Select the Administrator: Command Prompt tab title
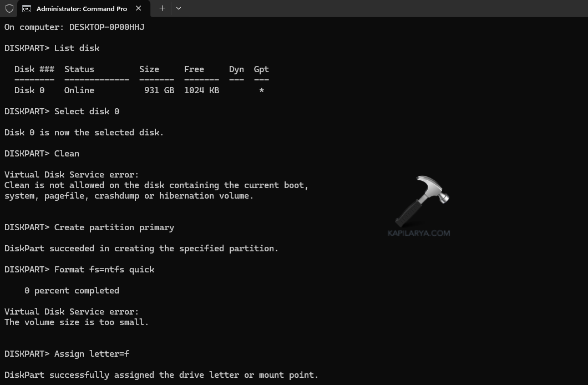Viewport: 588px width, 385px height. click(x=82, y=8)
